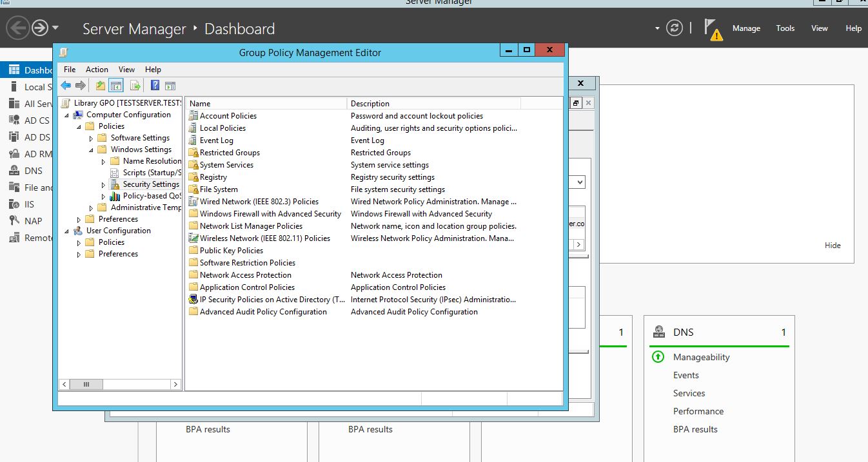Open the Action menu in Group Policy editor

coord(97,70)
